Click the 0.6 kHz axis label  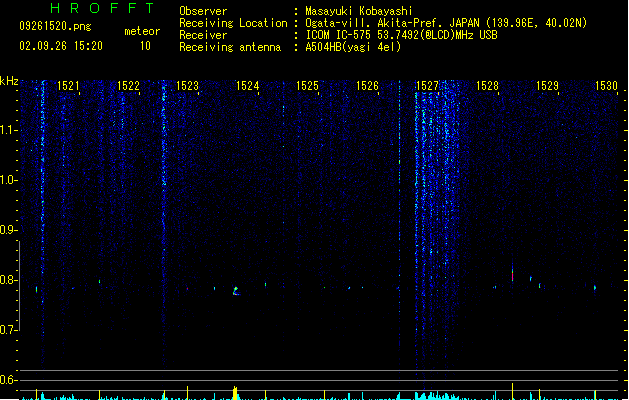7,380
